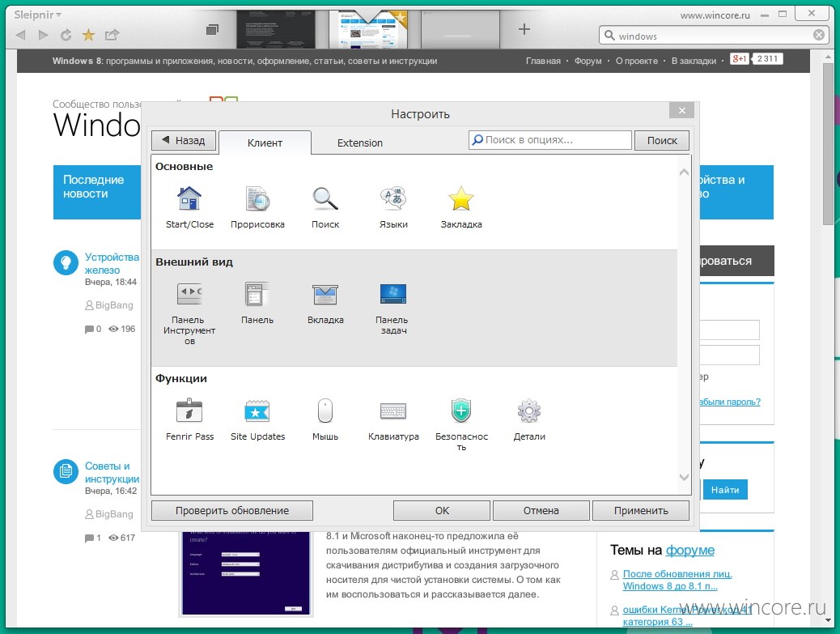Open Клавиатура keyboard settings
840x634 pixels.
(x=393, y=419)
